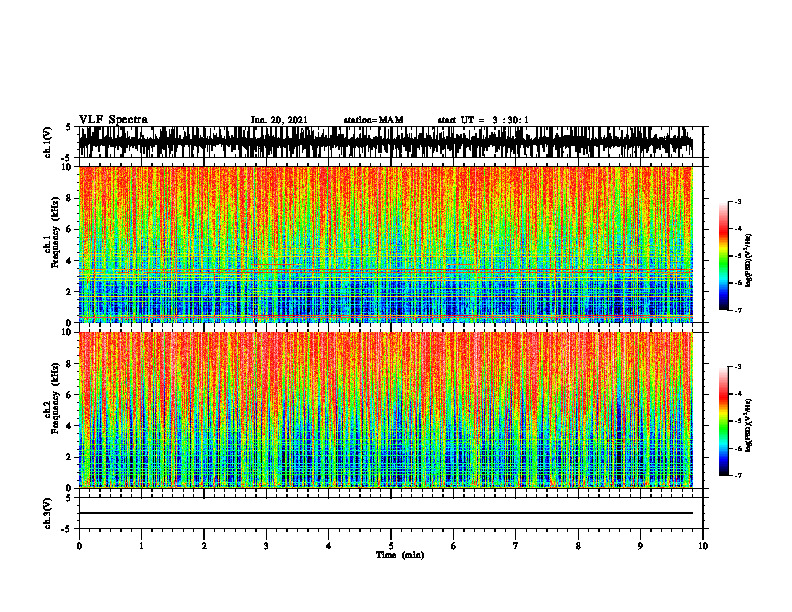Click the "-5" tick of ch.3(V) axis
Screen dimensions: 792x612
point(68,529)
